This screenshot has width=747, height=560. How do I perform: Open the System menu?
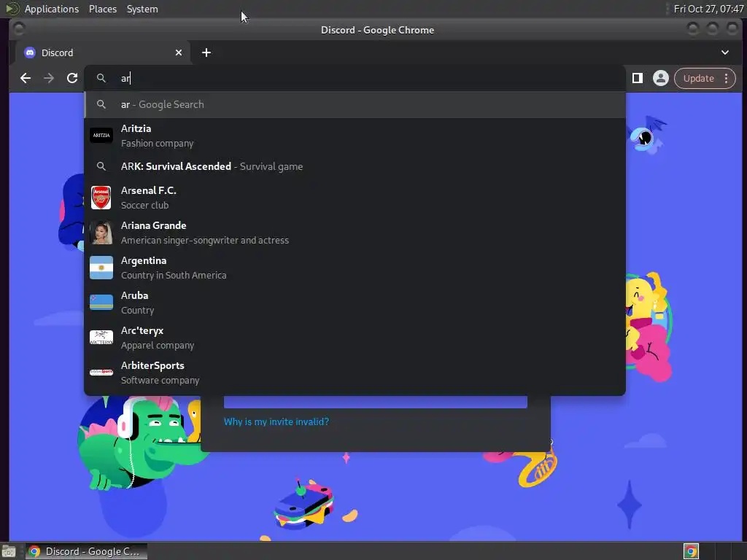pyautogui.click(x=142, y=9)
